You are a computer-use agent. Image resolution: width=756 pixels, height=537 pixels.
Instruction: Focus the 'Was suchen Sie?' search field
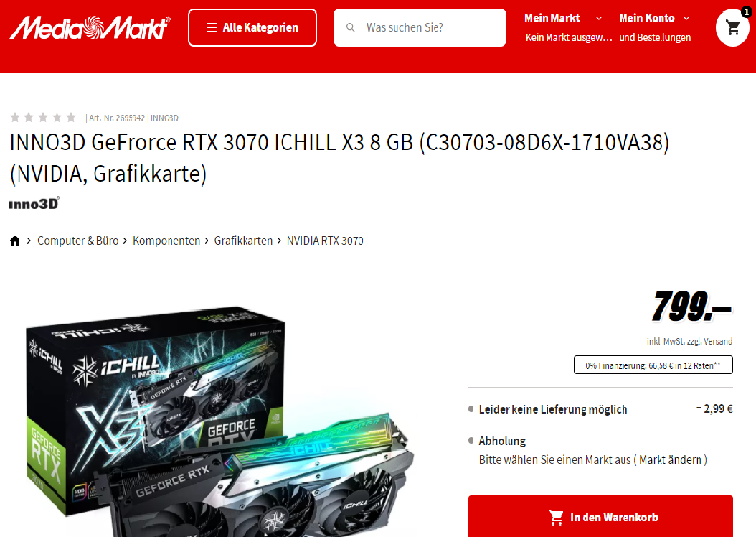click(x=420, y=27)
